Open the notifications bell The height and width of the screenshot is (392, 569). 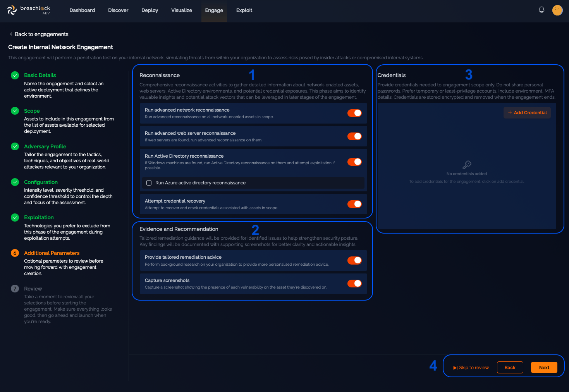(541, 10)
